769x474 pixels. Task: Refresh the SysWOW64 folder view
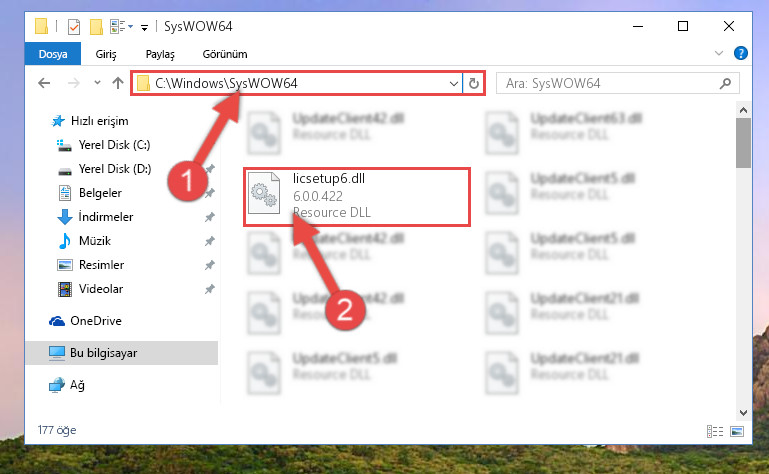pyautogui.click(x=474, y=83)
